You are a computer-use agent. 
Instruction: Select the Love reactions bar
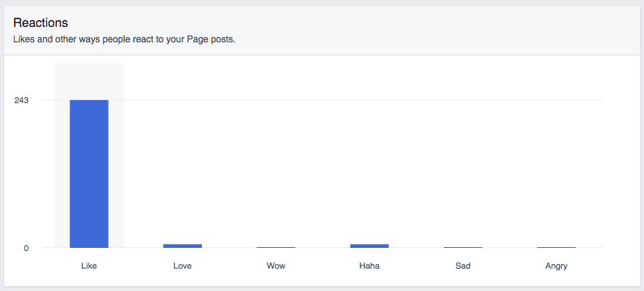pos(183,246)
